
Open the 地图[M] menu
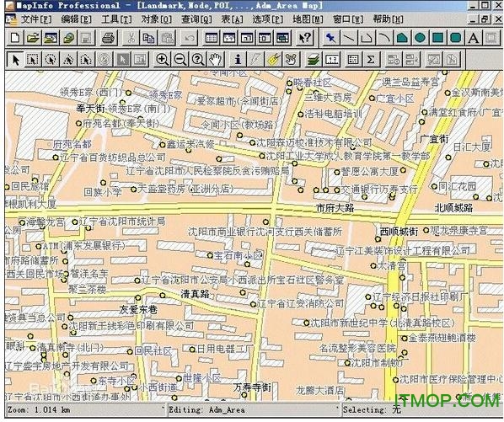[308, 19]
